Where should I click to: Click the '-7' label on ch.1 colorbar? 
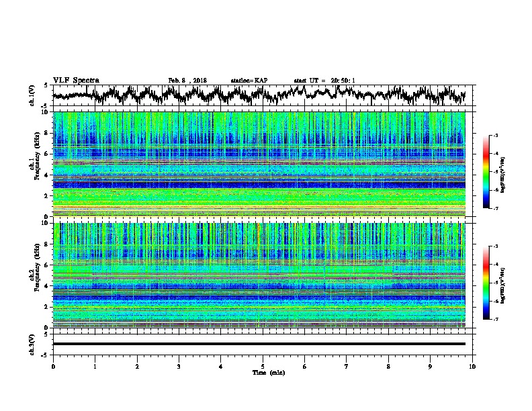click(x=496, y=208)
